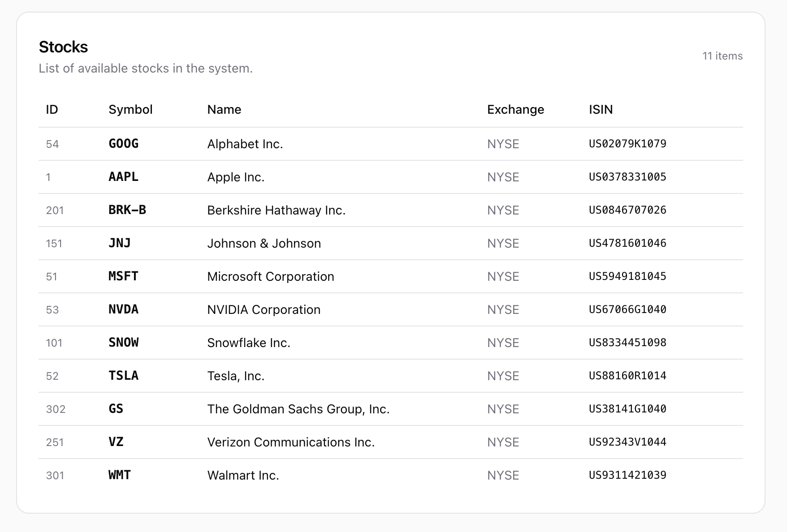
Task: Click ISIN US8334451098
Action: (x=627, y=343)
